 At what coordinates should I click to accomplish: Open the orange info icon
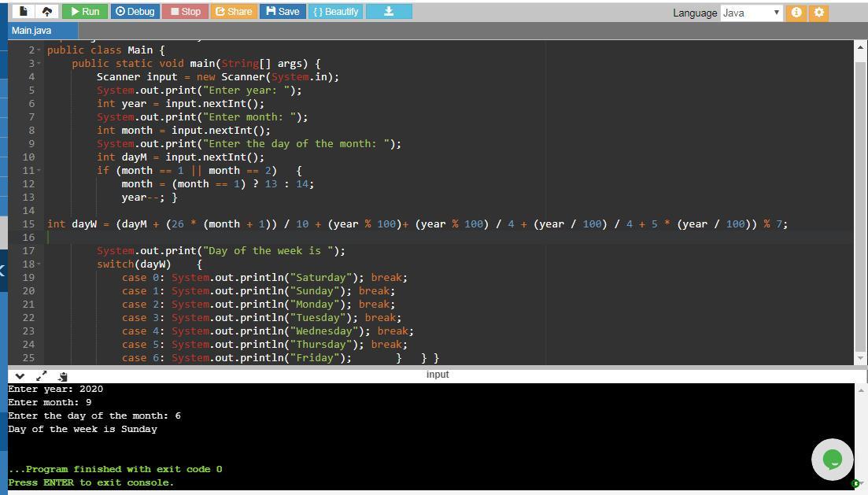coord(796,13)
